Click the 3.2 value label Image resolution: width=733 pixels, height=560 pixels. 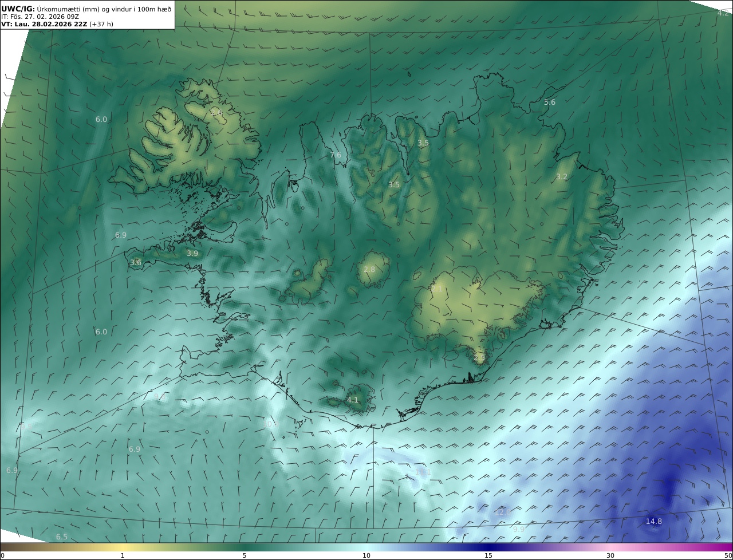coord(562,177)
